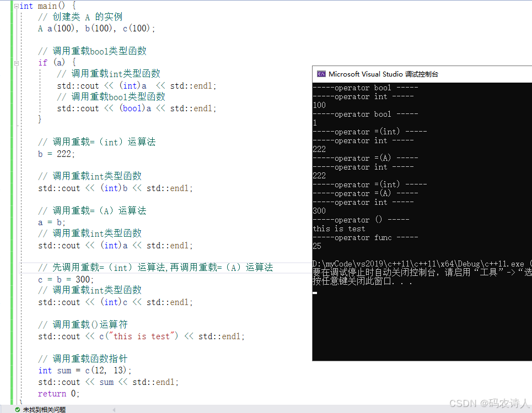This screenshot has width=532, height=413.
Task: Click the console output '100'
Action: (319, 105)
